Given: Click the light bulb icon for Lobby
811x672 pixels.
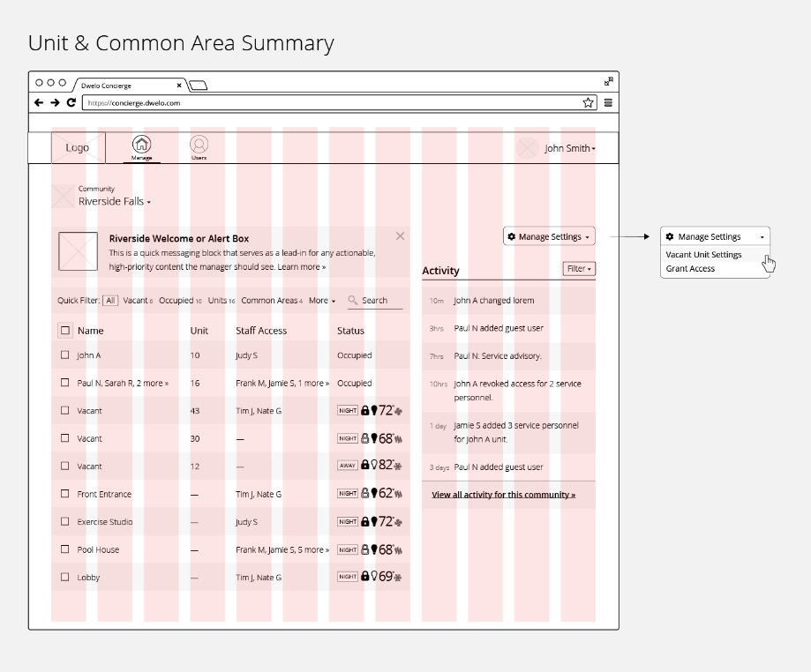Looking at the screenshot, I should pos(374,577).
